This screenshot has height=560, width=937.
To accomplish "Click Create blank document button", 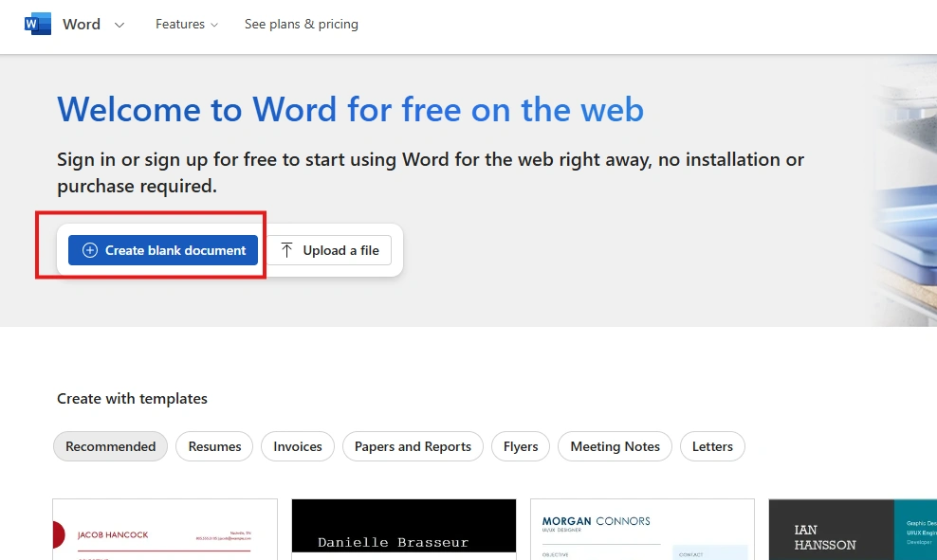I will (163, 250).
